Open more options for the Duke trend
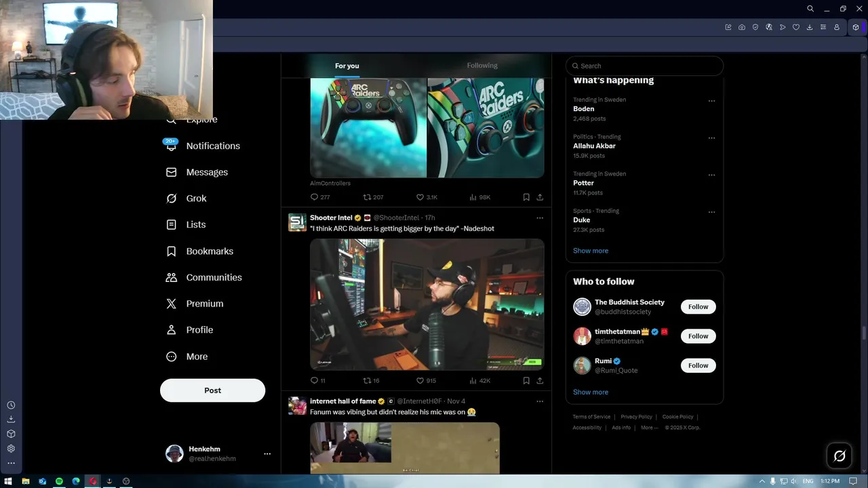The width and height of the screenshot is (868, 488). (711, 211)
